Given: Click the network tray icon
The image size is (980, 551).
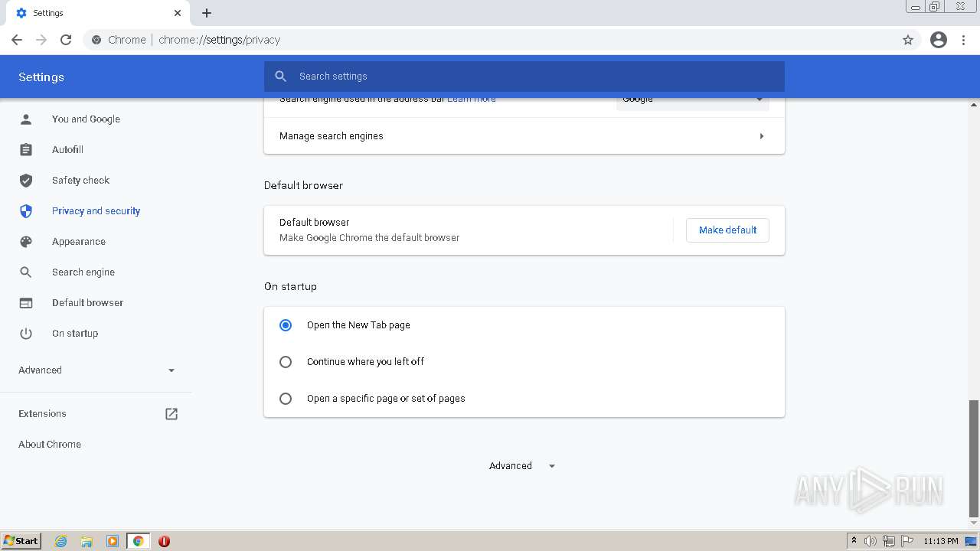Looking at the screenshot, I should coord(889,541).
